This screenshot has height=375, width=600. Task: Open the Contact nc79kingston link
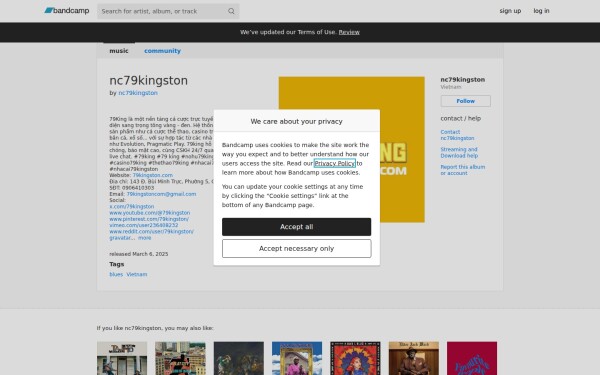tap(457, 135)
